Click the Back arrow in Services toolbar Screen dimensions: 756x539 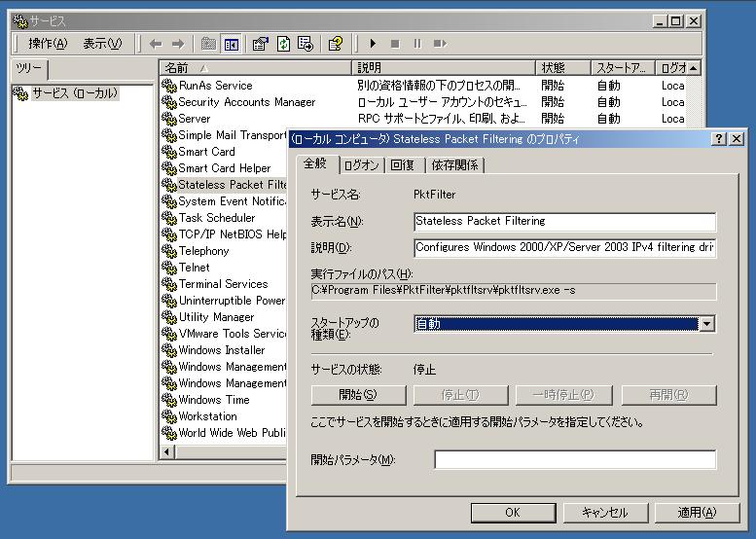click(156, 44)
